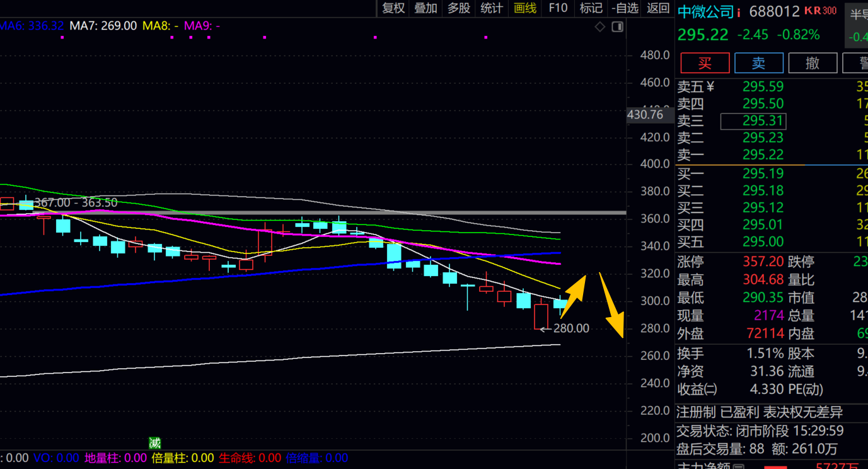Select the 卖三 price 295.31 box
This screenshot has height=469, width=868.
[753, 121]
